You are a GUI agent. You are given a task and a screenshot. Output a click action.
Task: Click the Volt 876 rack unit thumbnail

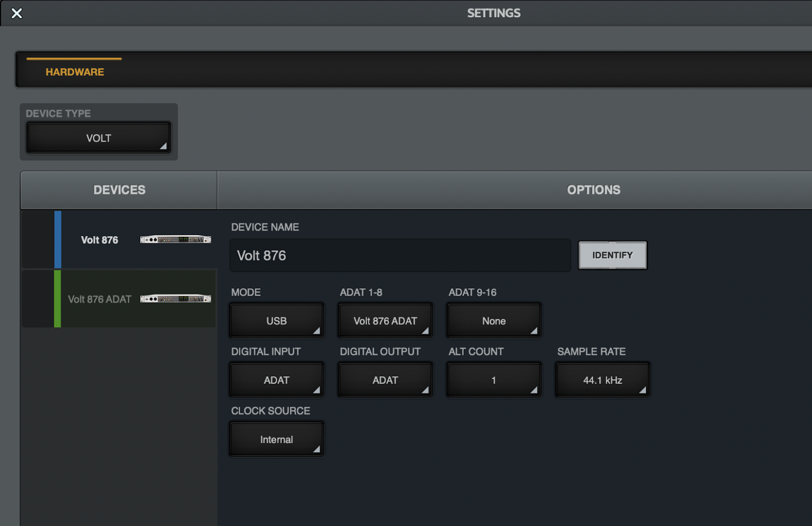[175, 239]
